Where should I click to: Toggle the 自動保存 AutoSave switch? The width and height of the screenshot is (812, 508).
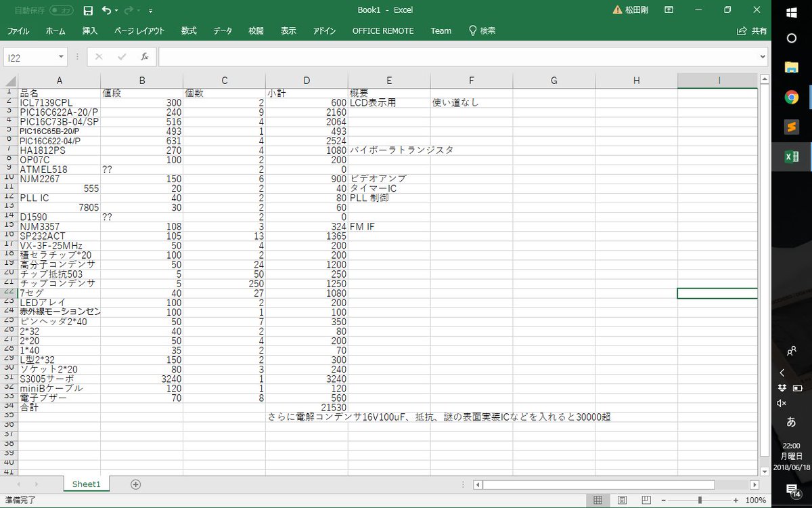pos(62,11)
